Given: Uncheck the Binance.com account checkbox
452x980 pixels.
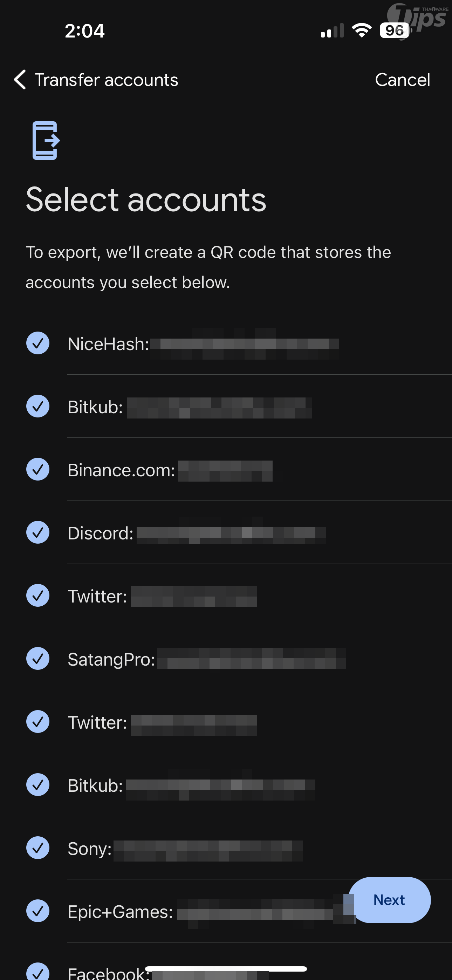Looking at the screenshot, I should point(38,469).
